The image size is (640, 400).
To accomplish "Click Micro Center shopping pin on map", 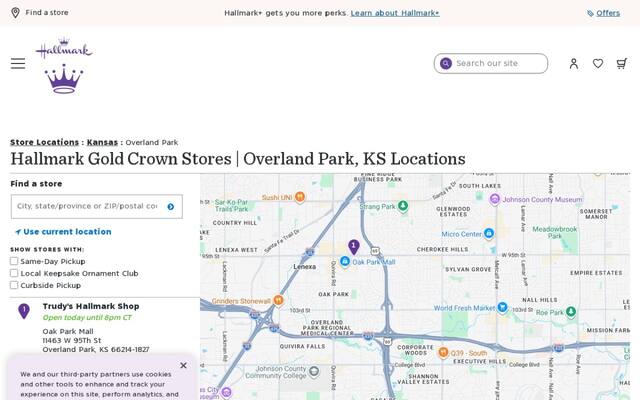I will (489, 233).
